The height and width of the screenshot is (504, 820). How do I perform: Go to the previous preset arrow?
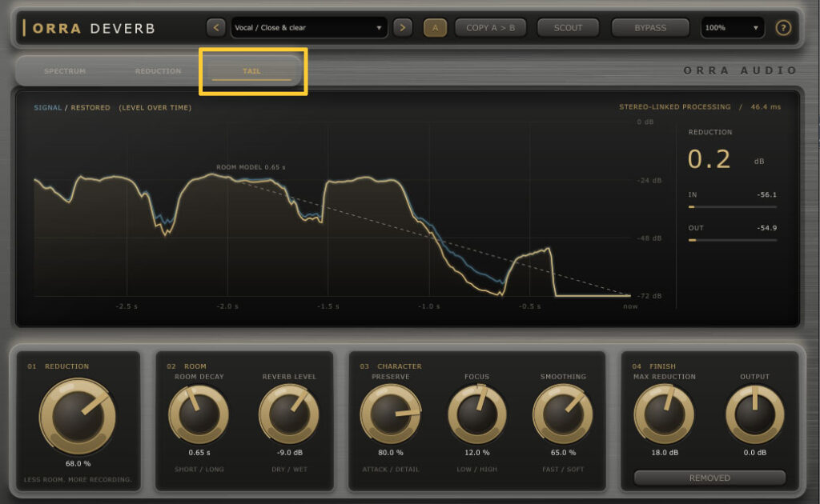216,28
